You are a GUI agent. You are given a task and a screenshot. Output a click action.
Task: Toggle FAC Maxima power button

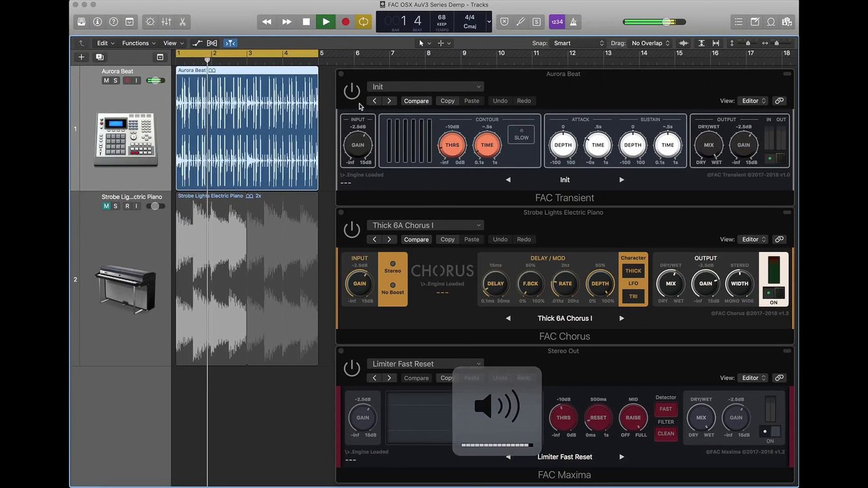[351, 368]
